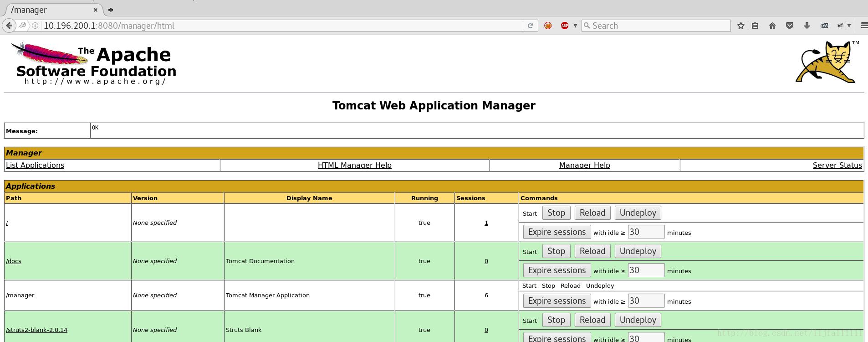Reload the page using the refresh icon
Screen dimensions: 868x342
(530, 26)
